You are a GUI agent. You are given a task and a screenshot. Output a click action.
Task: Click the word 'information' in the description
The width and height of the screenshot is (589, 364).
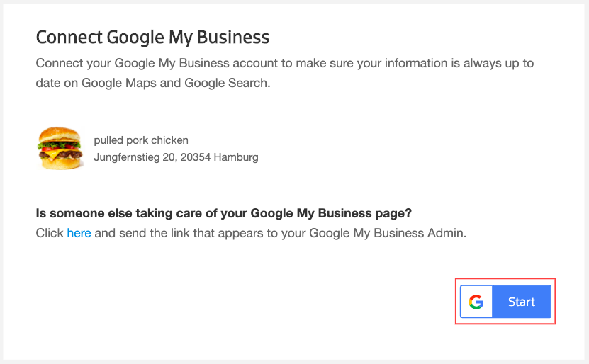pyautogui.click(x=429, y=63)
